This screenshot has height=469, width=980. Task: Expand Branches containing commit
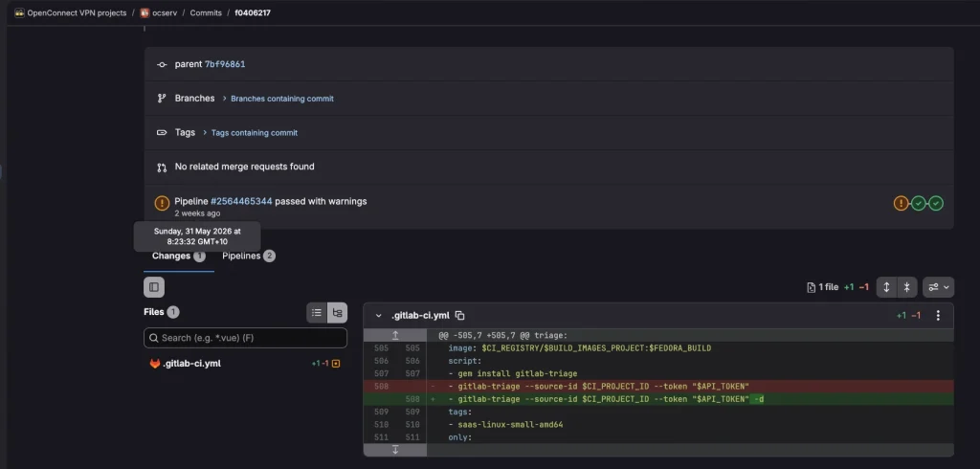[x=282, y=99]
